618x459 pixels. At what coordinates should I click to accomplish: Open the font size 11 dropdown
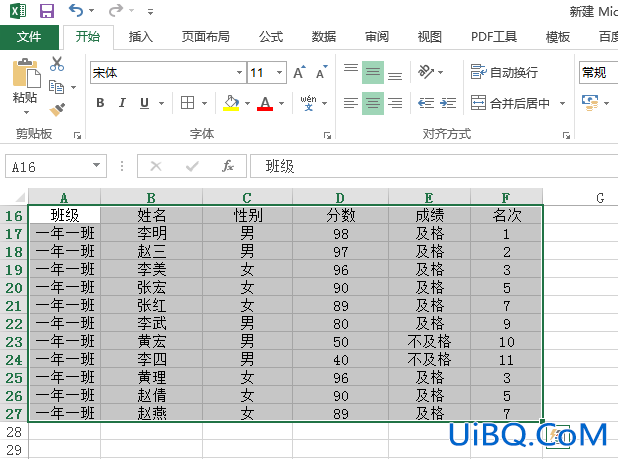(x=279, y=72)
